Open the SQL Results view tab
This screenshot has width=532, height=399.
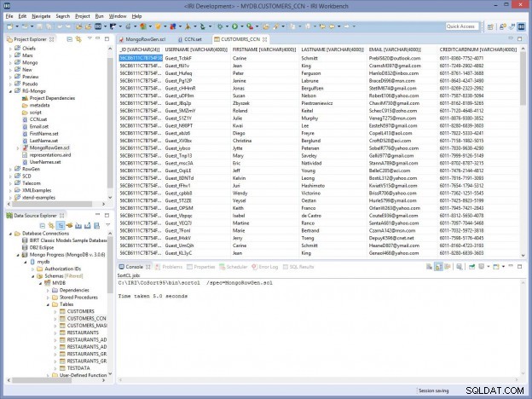298,267
